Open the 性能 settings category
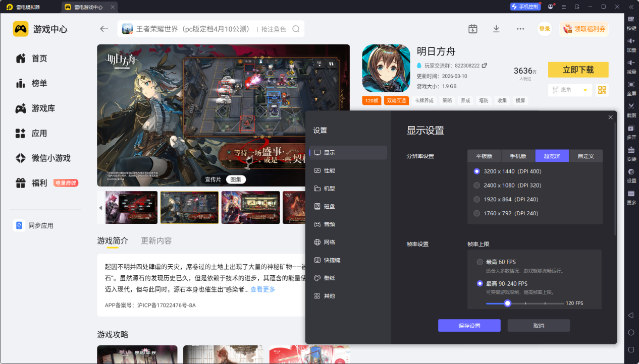Screen dimensions: 639x364 [348, 170]
